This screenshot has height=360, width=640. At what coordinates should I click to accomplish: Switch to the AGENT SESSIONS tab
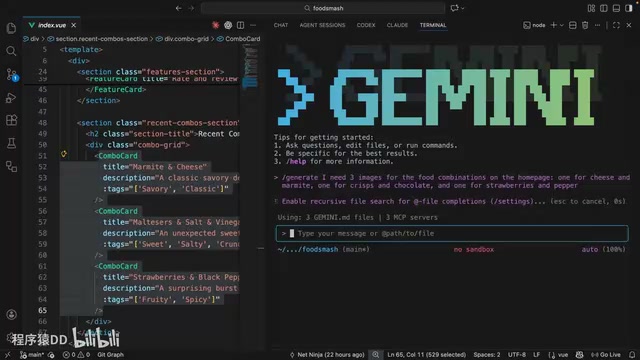coord(322,25)
